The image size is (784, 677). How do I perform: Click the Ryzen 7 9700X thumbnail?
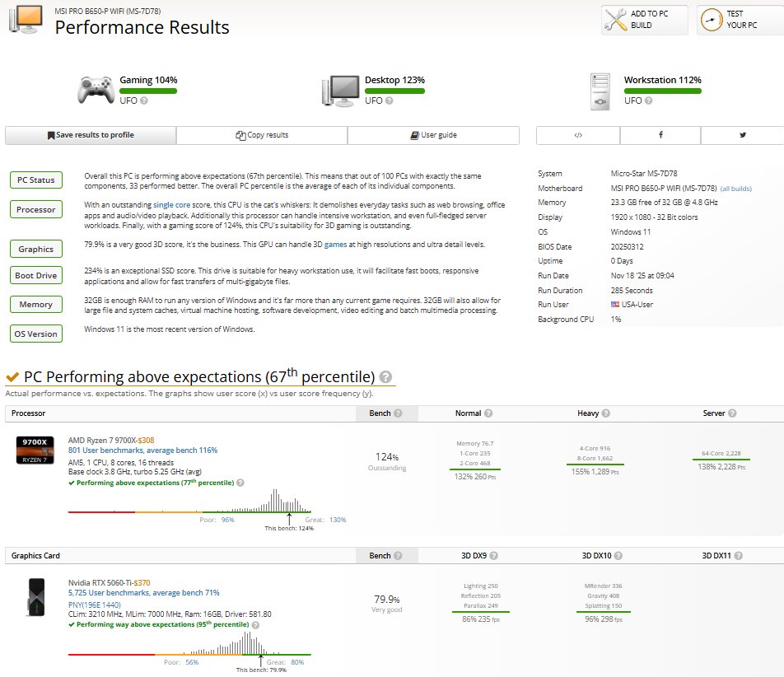[x=35, y=451]
